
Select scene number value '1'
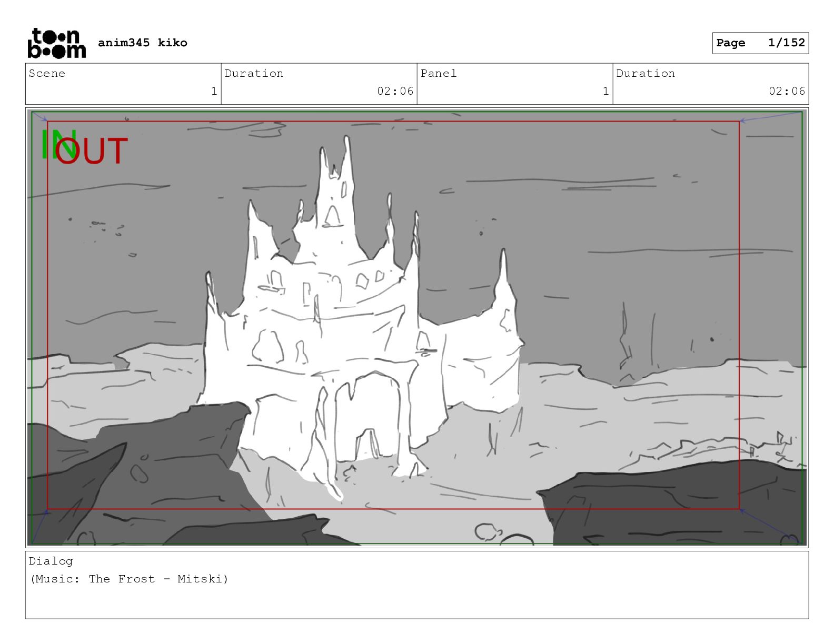pos(214,91)
